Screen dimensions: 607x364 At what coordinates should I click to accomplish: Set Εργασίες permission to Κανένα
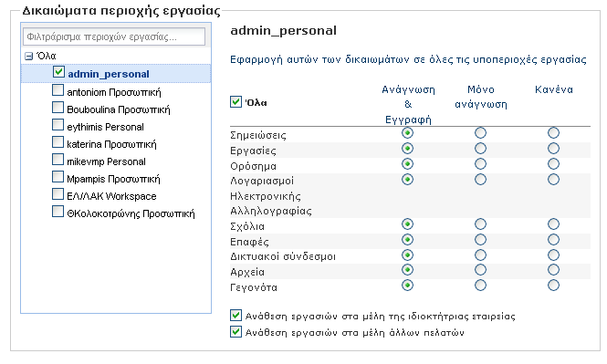tap(553, 149)
